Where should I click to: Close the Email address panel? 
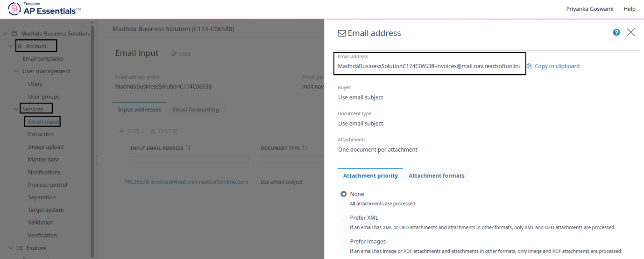click(631, 32)
